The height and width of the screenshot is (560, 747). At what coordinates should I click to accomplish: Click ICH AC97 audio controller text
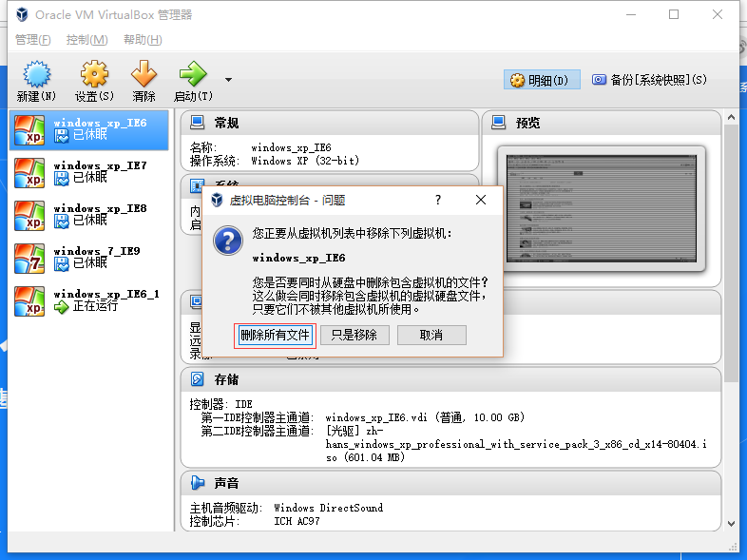(297, 521)
